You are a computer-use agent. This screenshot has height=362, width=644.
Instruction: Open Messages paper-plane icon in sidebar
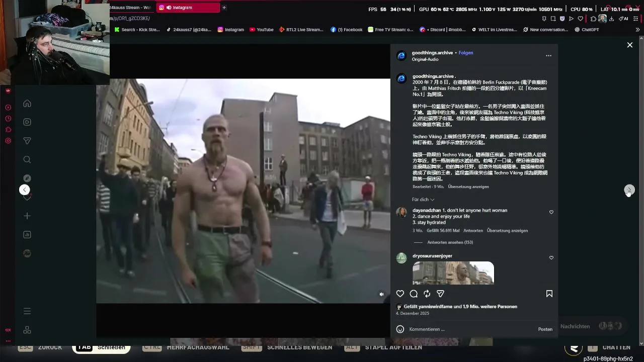point(27,141)
